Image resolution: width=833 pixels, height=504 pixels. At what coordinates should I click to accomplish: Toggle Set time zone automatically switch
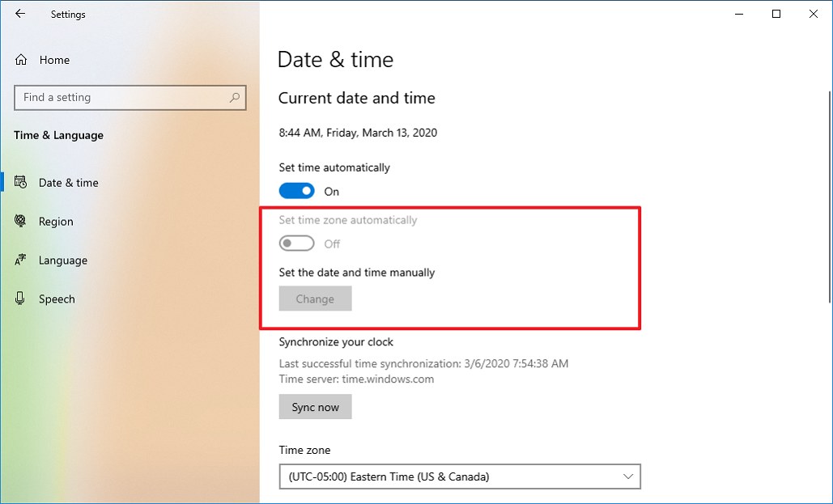click(x=296, y=244)
